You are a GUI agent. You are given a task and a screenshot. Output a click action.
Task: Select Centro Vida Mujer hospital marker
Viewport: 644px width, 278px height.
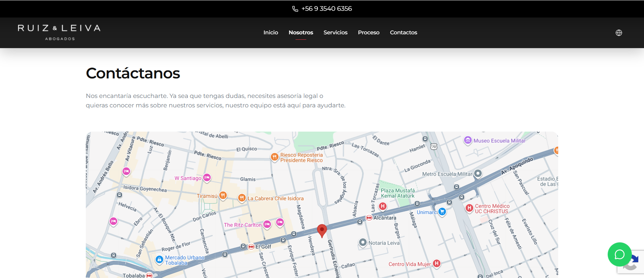(x=437, y=264)
